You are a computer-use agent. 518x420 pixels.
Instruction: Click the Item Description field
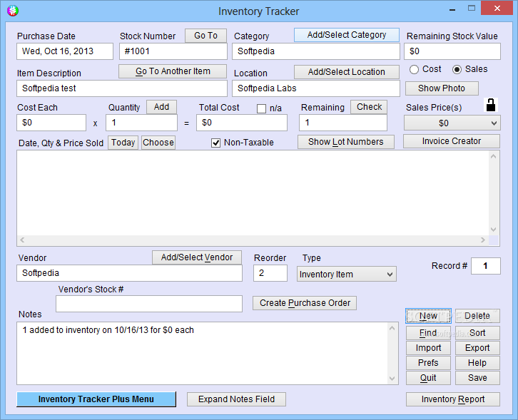pos(122,88)
